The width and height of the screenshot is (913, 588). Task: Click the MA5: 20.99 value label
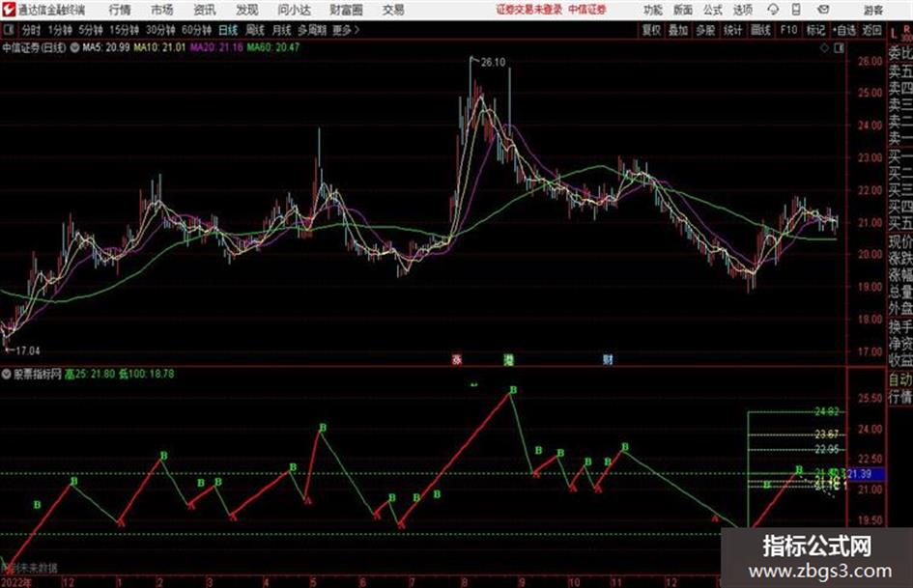[x=106, y=47]
